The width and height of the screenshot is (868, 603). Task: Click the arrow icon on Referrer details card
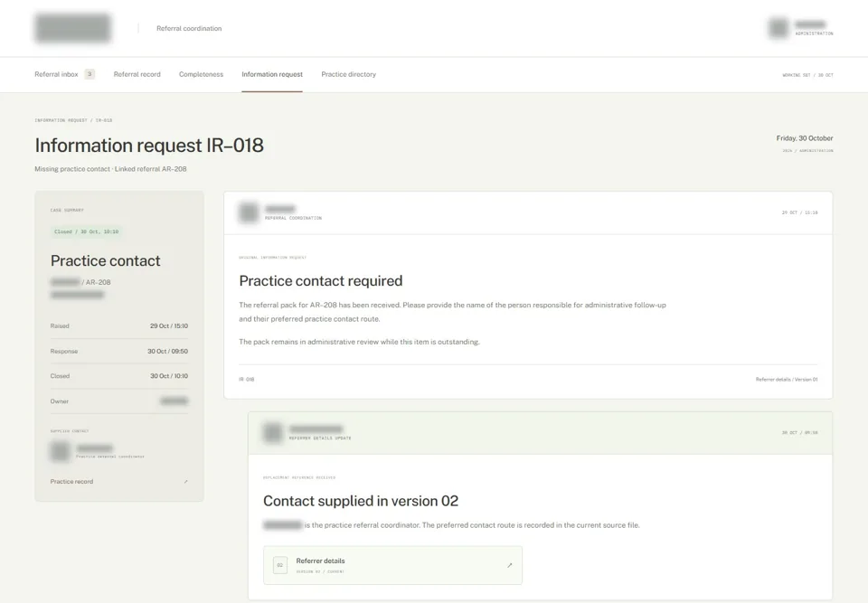tap(509, 565)
